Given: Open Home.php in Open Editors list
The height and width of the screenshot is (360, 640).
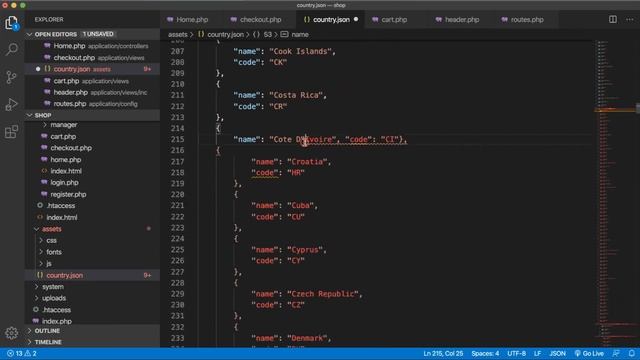Looking at the screenshot, I should pos(92,46).
